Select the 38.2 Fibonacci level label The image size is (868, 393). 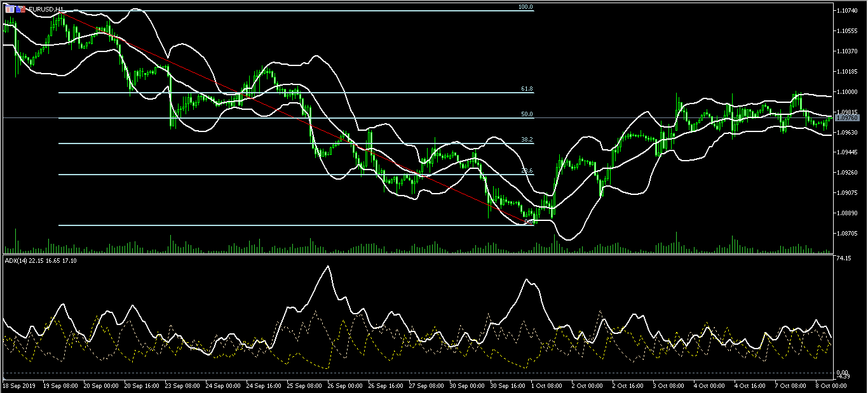pyautogui.click(x=526, y=140)
